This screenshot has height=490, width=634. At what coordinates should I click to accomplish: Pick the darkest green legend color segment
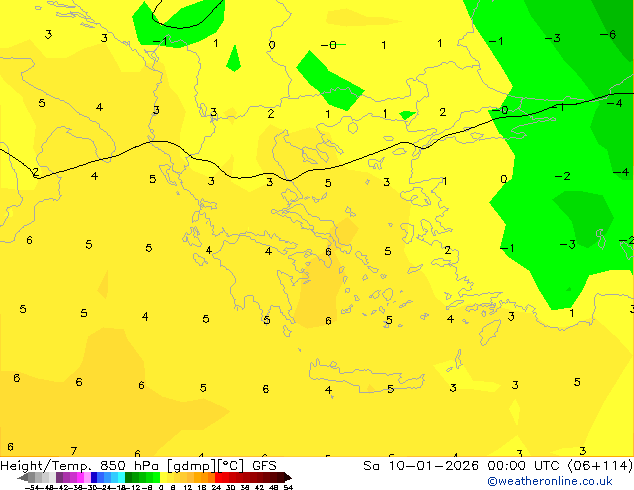[x=129, y=478]
